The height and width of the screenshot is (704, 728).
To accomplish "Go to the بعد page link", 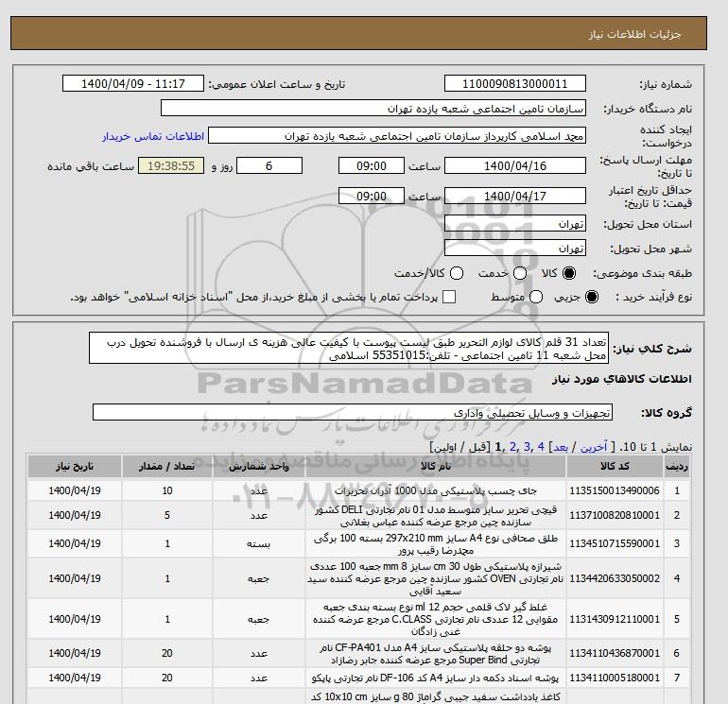I will 561,447.
